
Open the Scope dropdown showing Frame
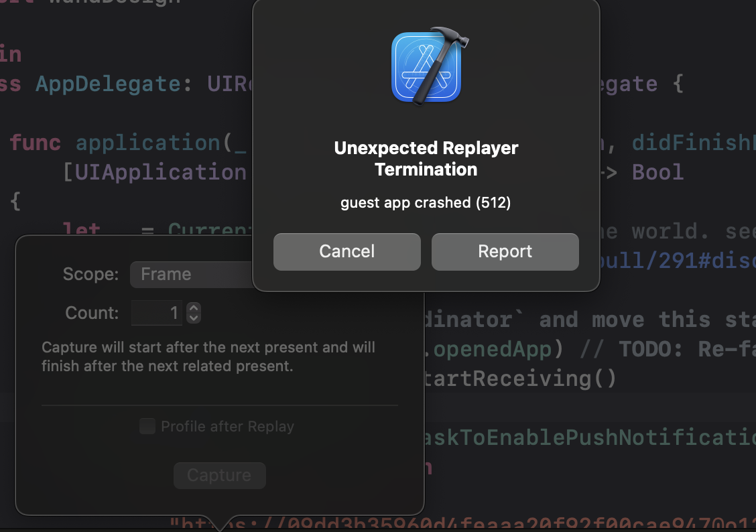point(192,275)
